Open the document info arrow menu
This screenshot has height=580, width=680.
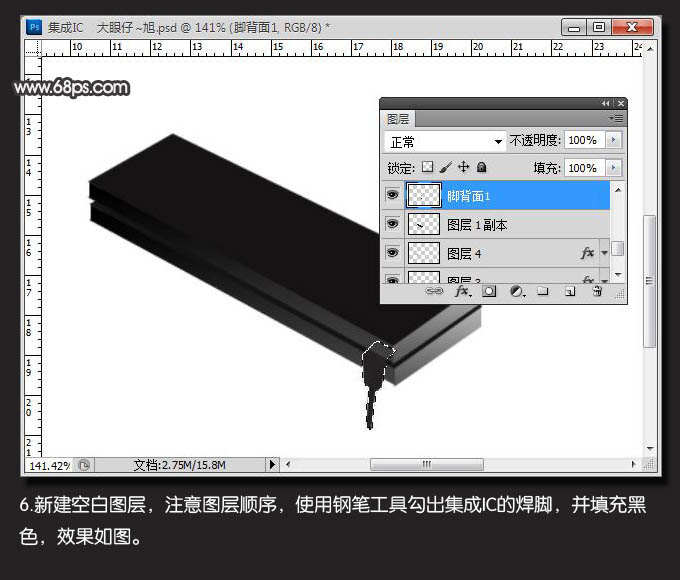272,465
